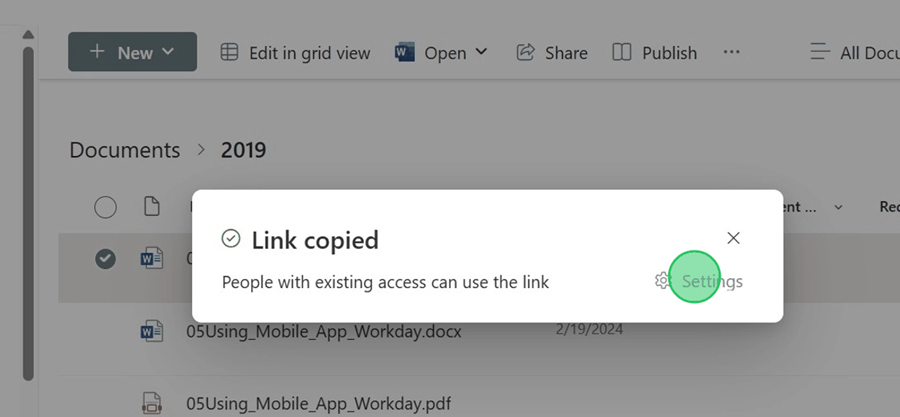Open the All Documents view switcher

[855, 53]
